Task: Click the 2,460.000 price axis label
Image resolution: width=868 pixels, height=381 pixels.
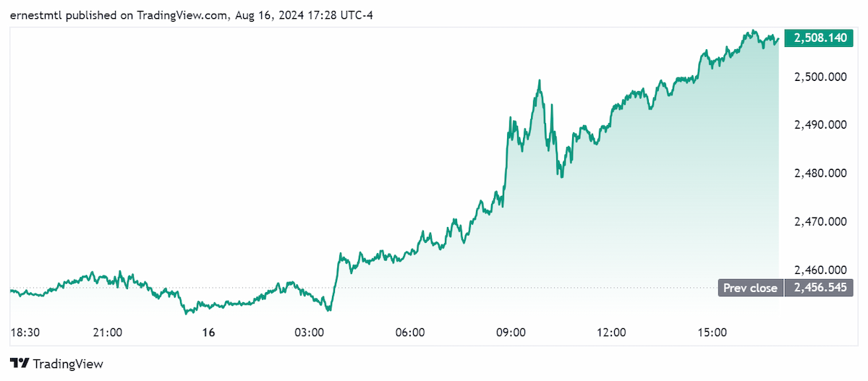Action: tap(820, 270)
